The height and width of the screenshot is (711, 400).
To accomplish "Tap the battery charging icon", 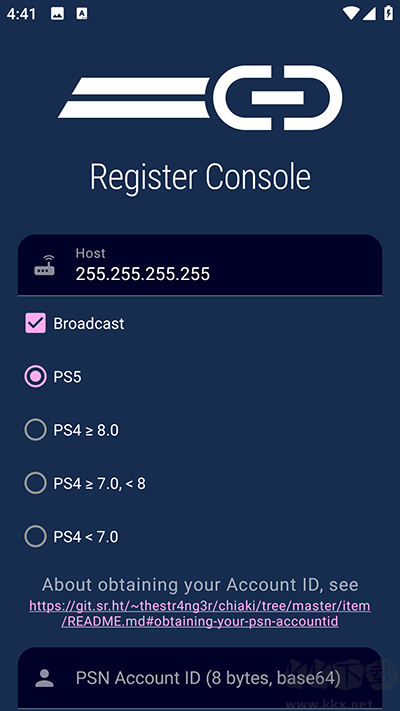I will click(388, 13).
